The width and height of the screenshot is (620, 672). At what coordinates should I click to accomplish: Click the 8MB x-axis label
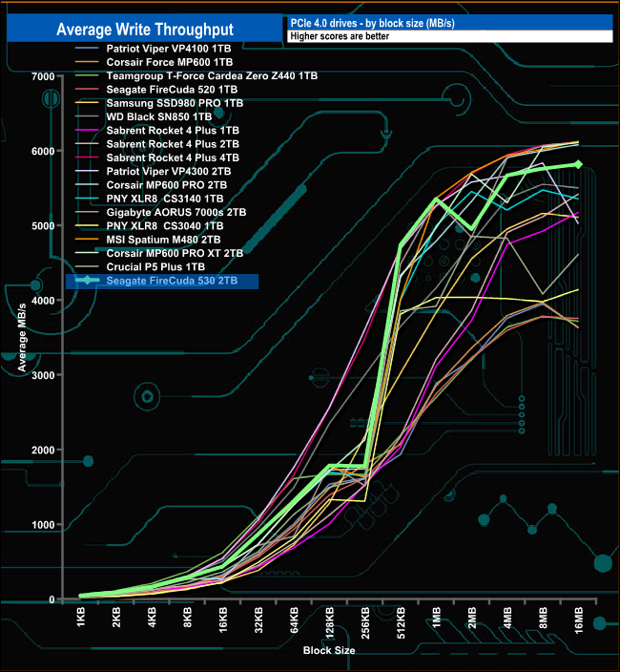coord(543,618)
